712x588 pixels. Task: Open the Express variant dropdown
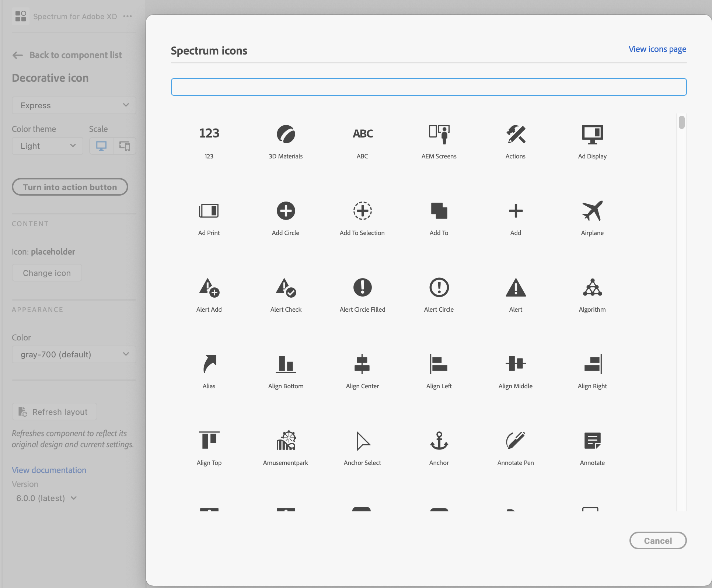point(73,105)
